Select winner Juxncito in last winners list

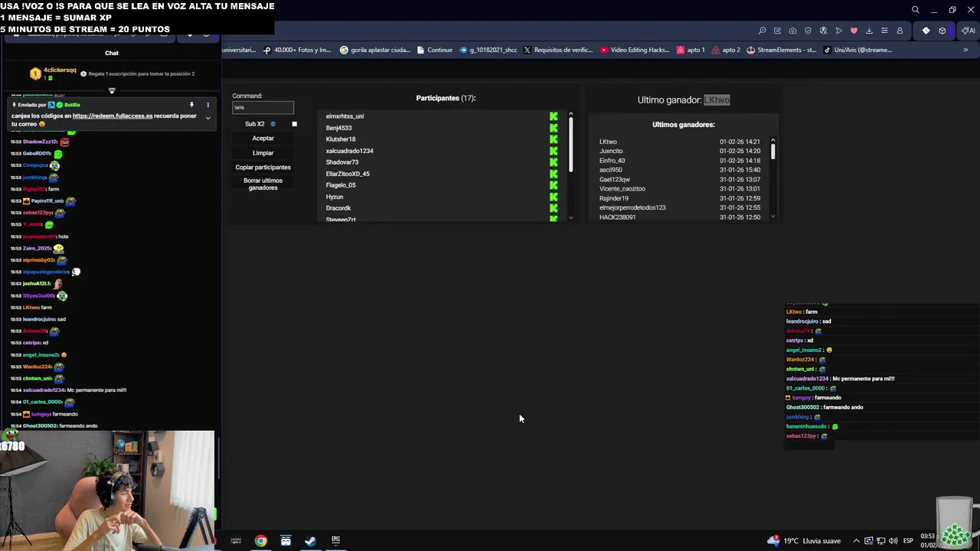coord(611,152)
